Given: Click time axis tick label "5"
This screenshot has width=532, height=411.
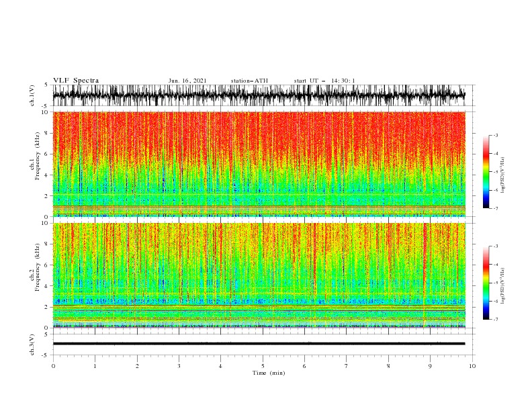Looking at the screenshot, I should pos(263,366).
